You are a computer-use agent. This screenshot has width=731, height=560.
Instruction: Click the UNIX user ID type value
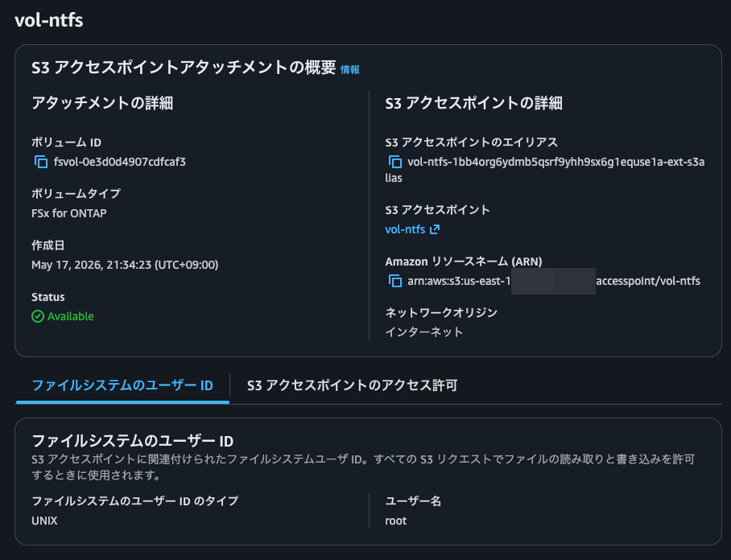[x=44, y=521]
